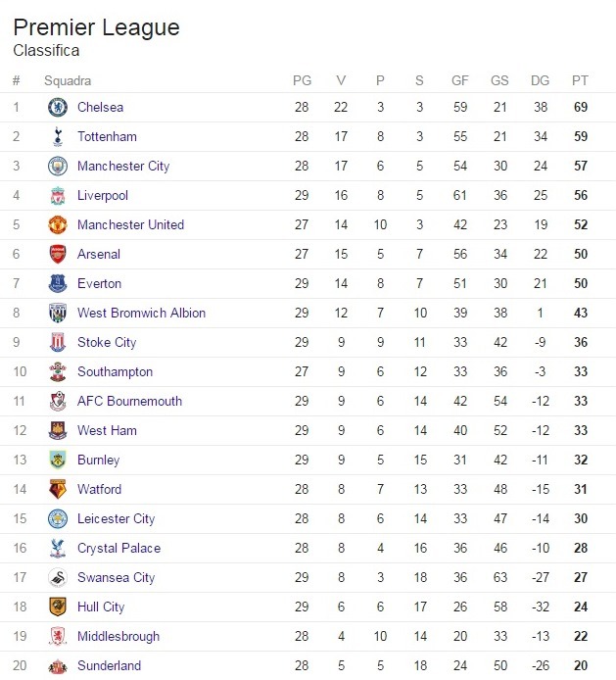Image resolution: width=616 pixels, height=680 pixels.
Task: Click the Stoke City crest icon
Action: coord(57,343)
